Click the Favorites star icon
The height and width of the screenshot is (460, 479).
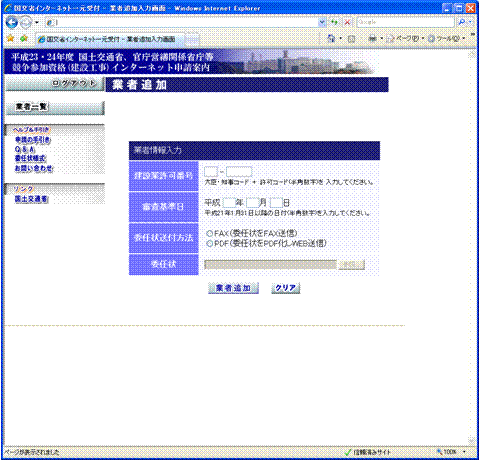click(x=10, y=39)
